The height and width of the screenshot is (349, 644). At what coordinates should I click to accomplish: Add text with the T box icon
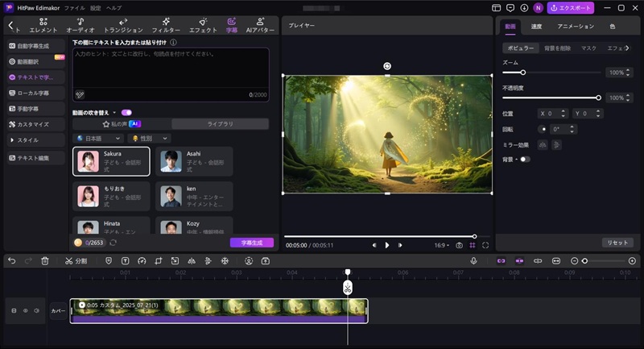coord(126,261)
